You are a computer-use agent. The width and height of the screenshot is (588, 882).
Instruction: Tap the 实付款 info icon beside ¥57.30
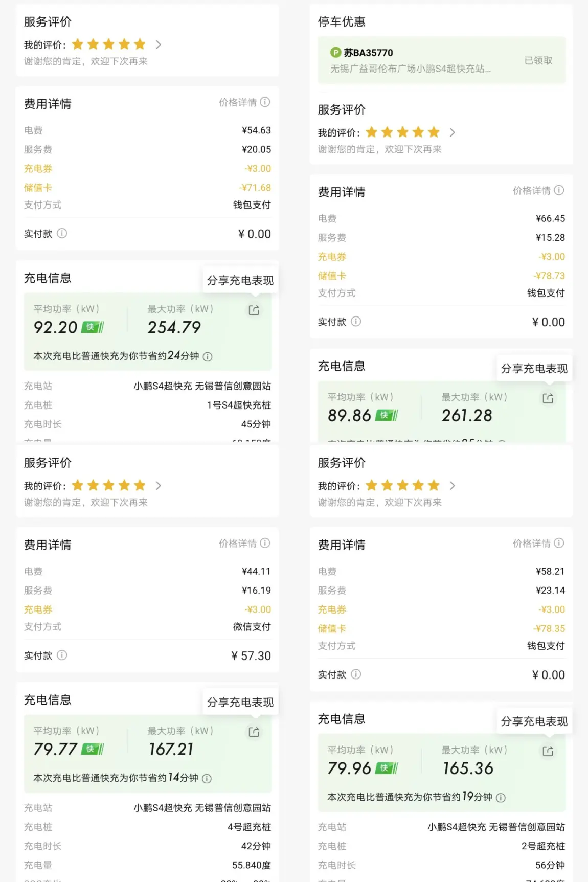62,655
